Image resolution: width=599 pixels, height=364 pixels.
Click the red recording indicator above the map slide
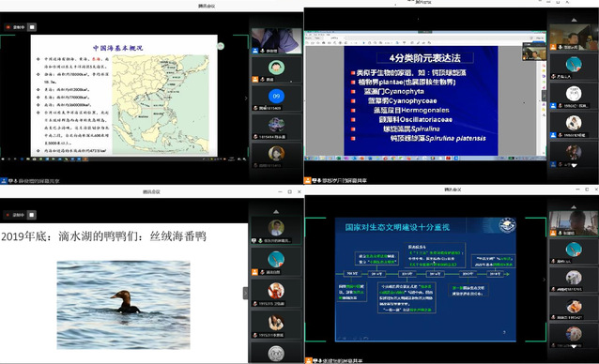coord(8,27)
